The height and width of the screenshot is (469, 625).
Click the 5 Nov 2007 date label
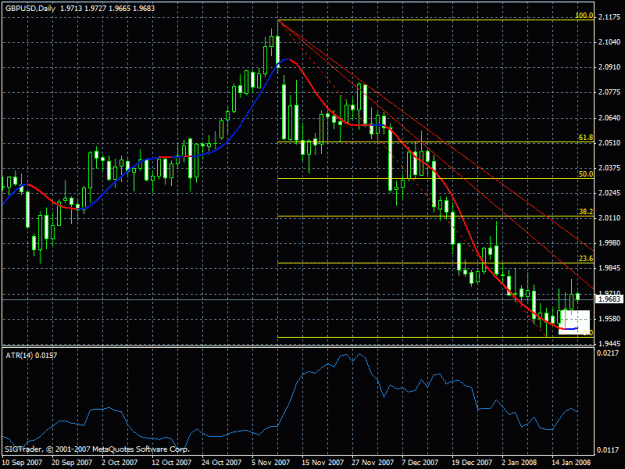(x=271, y=462)
